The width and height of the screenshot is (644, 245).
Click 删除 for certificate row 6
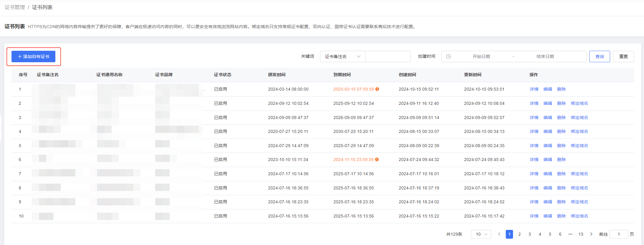561,160
